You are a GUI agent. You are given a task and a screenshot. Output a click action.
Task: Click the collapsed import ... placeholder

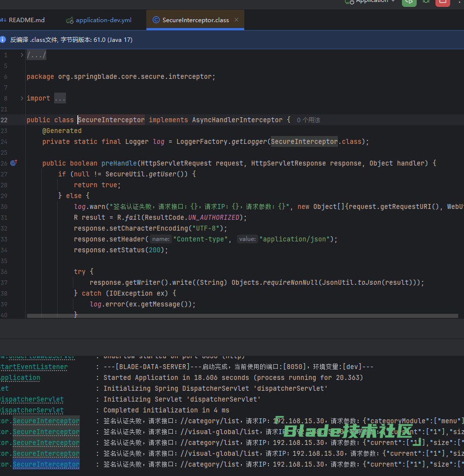tap(60, 99)
